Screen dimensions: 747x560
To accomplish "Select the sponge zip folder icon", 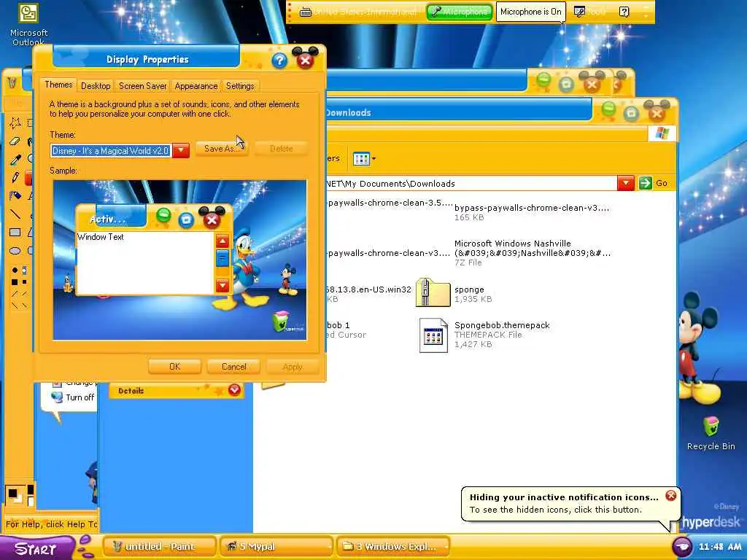I will [x=433, y=292].
